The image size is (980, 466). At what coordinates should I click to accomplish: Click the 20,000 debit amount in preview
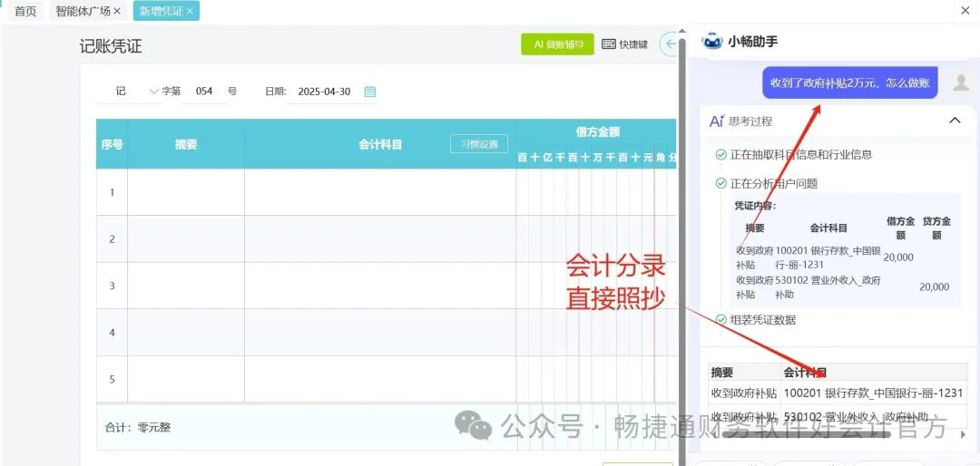(898, 257)
